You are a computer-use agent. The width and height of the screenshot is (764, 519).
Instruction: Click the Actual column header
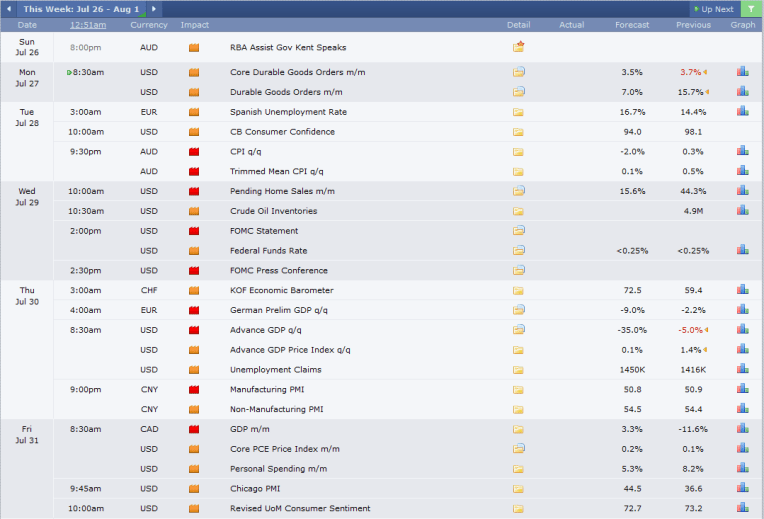pos(572,25)
